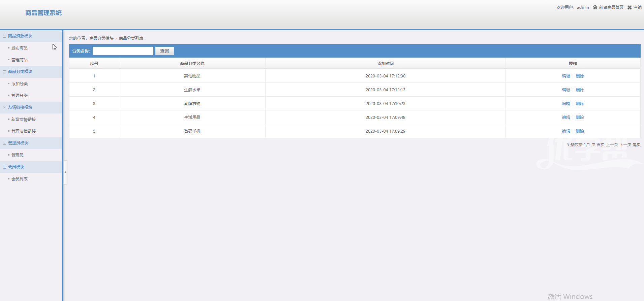Focus the 分类名称 search field

123,51
